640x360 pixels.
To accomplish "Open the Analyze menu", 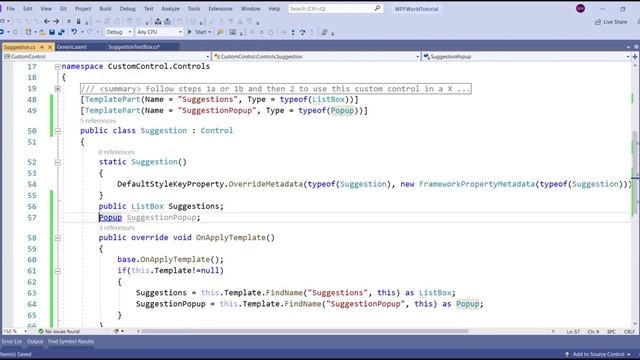I will 170,9.
